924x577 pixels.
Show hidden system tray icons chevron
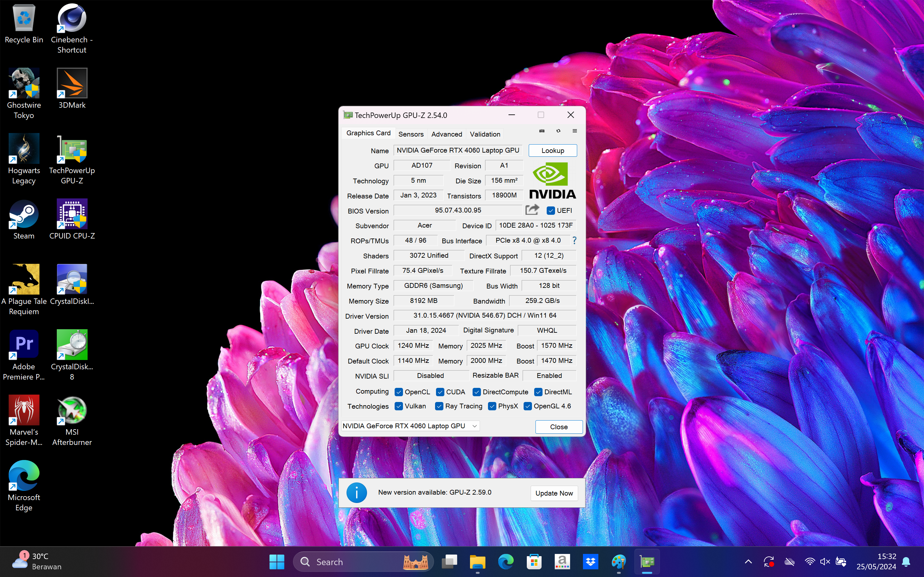[749, 562]
